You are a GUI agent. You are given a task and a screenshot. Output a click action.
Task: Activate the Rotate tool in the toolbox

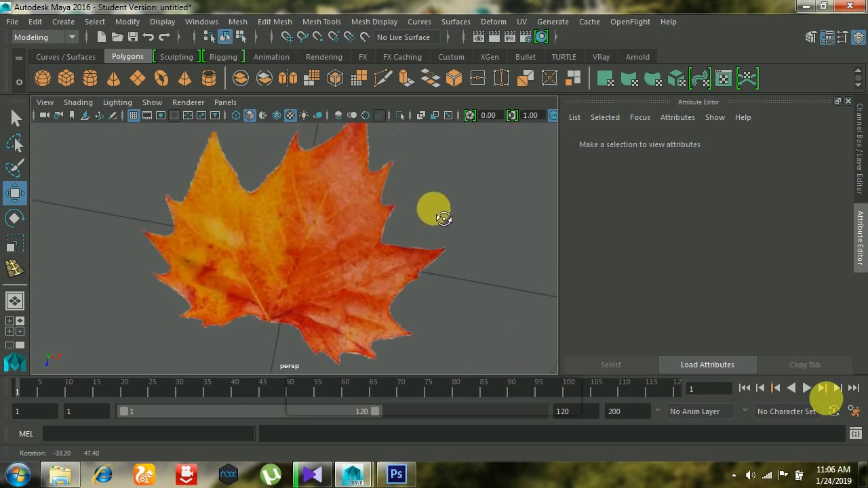tap(15, 218)
